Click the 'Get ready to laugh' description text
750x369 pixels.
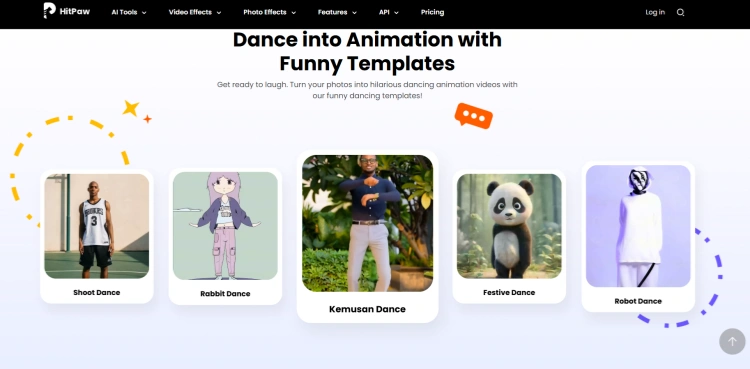point(367,90)
